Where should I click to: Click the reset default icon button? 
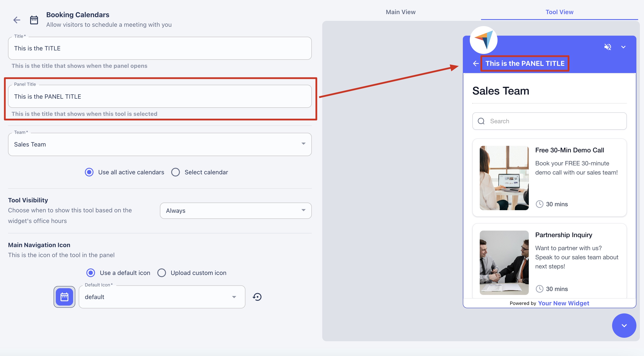257,297
